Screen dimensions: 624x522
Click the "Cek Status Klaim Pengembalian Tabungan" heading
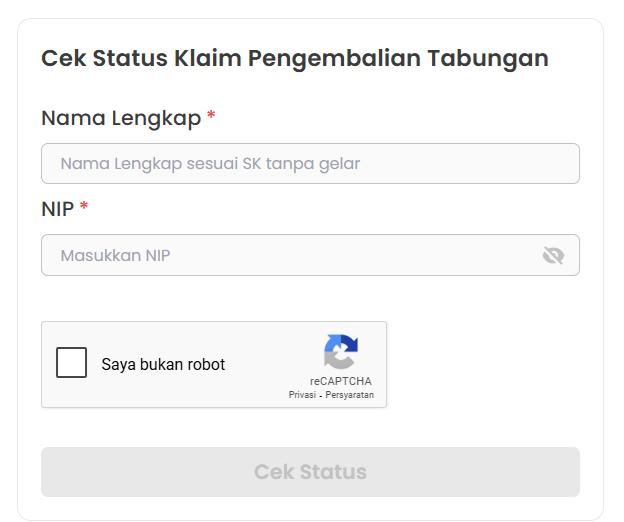[x=294, y=58]
